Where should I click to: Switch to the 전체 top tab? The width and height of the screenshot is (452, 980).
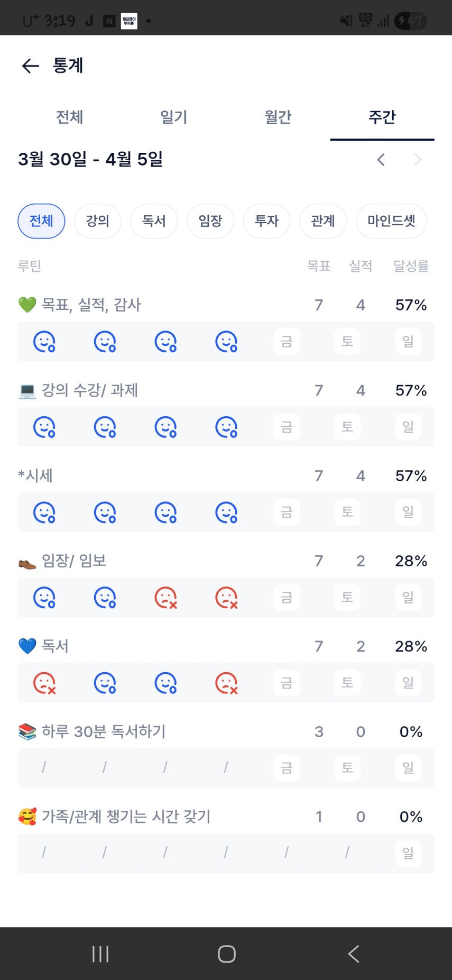[x=70, y=117]
